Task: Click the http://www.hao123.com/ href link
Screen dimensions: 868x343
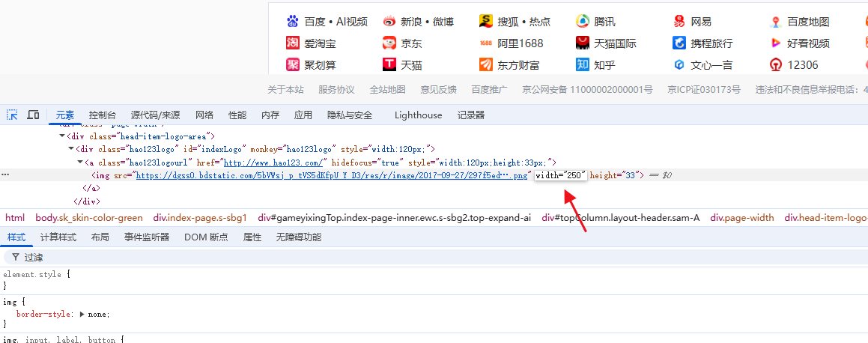Action: tap(273, 163)
